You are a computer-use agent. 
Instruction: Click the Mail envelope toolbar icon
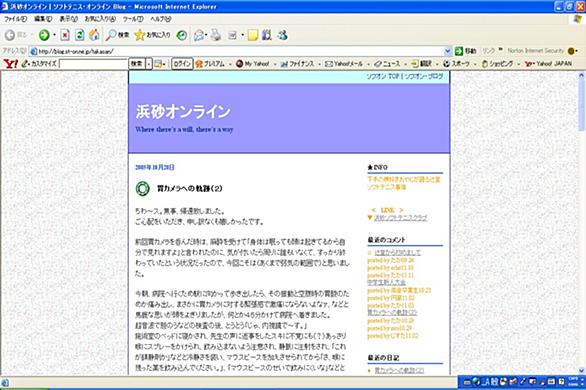(198, 35)
